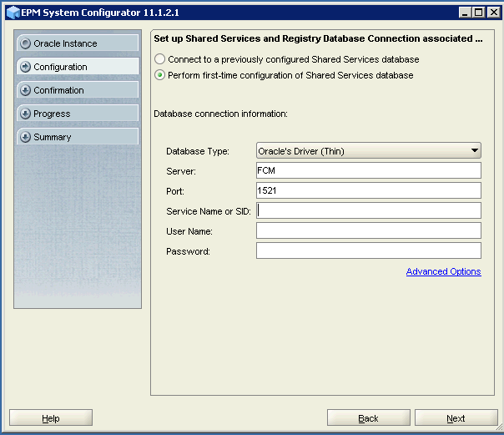Click the EPM System Configurator title bar icon
This screenshot has width=504, height=435.
point(13,13)
